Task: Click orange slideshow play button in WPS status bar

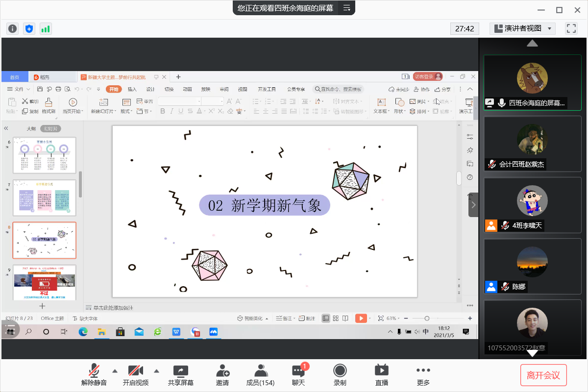Action: pos(362,318)
